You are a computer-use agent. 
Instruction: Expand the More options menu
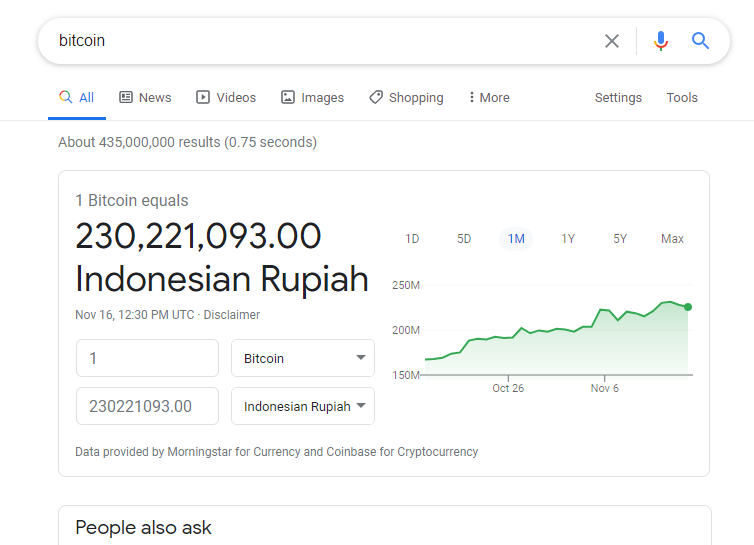tap(488, 97)
